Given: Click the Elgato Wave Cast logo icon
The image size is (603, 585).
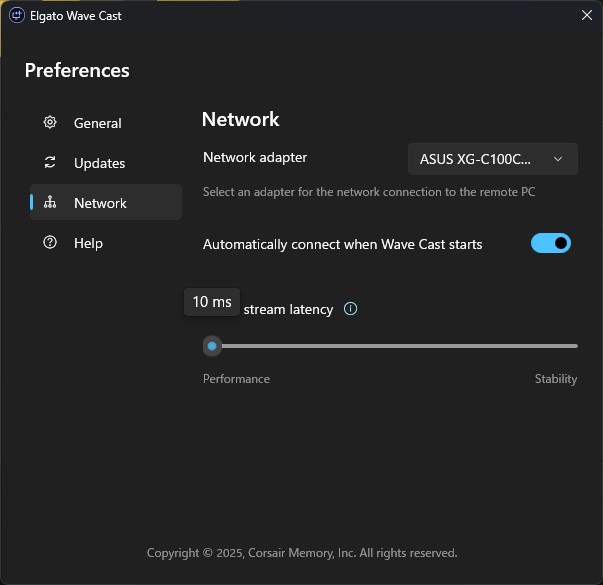Looking at the screenshot, I should pos(16,15).
